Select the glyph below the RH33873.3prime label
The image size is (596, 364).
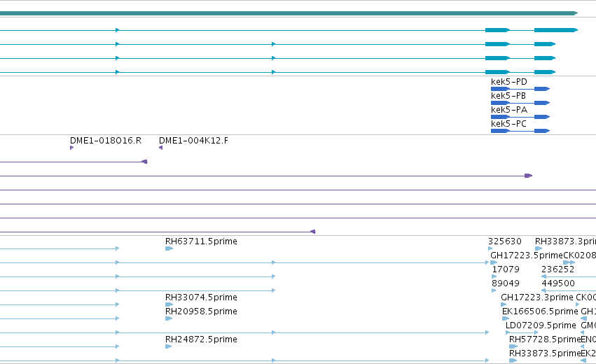[539, 248]
